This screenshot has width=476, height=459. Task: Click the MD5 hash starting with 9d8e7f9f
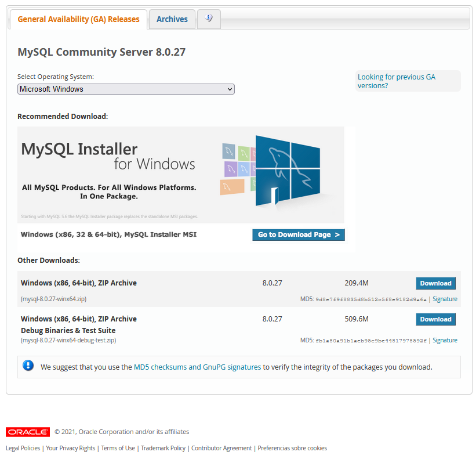(x=371, y=299)
